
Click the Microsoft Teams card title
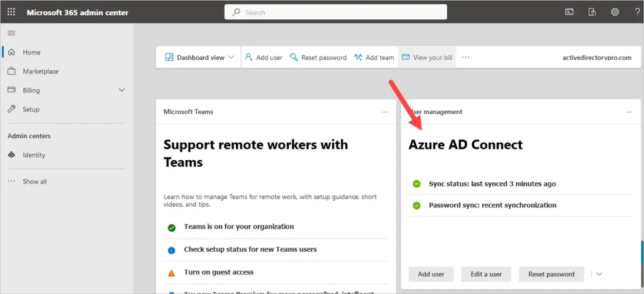[189, 112]
